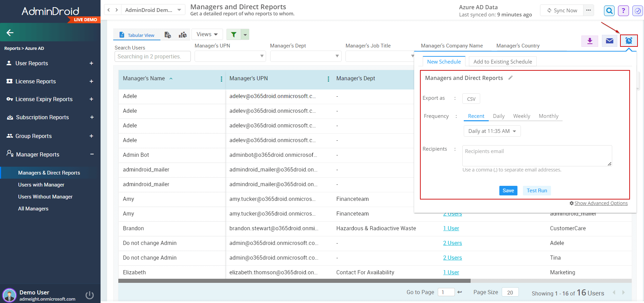The width and height of the screenshot is (644, 303).
Task: Expand Group Reports section
Action: coord(91,136)
